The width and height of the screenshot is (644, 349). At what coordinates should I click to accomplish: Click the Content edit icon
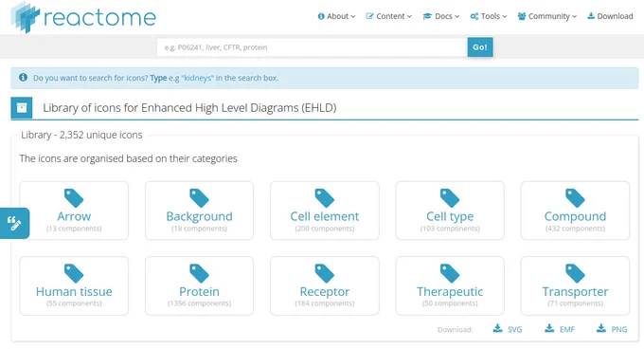pyautogui.click(x=369, y=16)
